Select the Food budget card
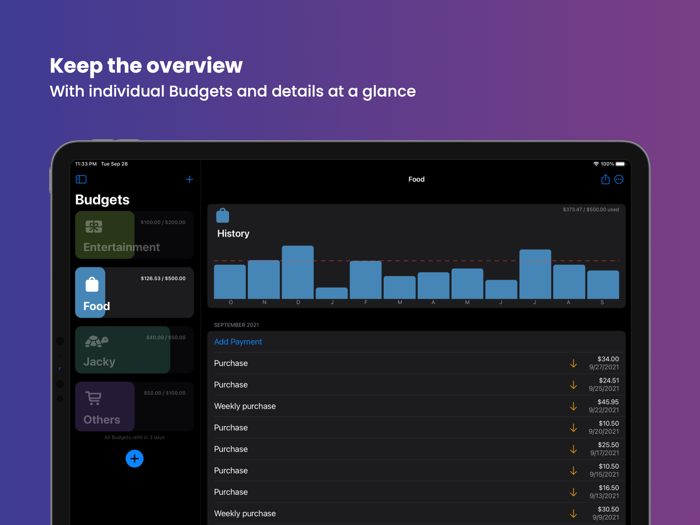The height and width of the screenshot is (525, 700). tap(134, 292)
